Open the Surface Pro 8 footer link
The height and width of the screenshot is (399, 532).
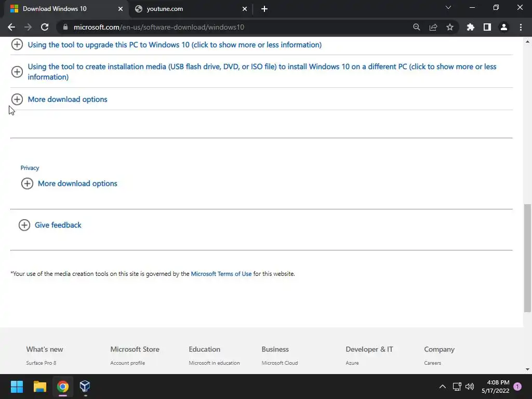tap(41, 363)
